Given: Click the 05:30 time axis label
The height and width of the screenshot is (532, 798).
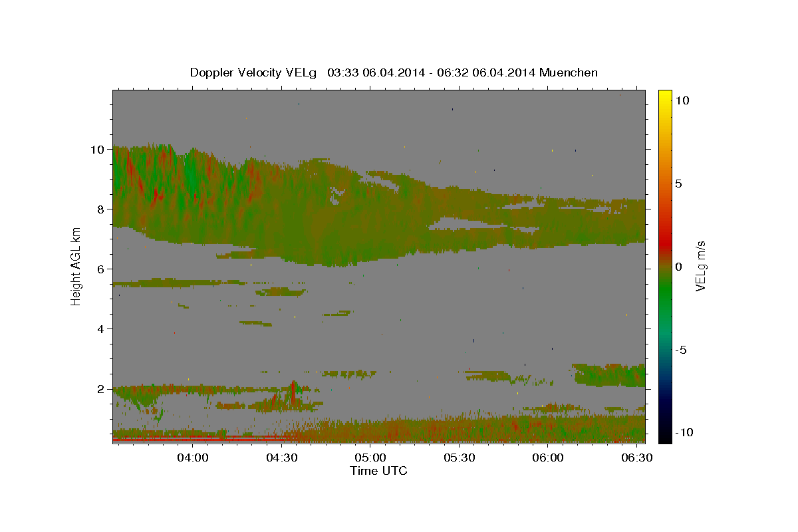Looking at the screenshot, I should click(459, 458).
